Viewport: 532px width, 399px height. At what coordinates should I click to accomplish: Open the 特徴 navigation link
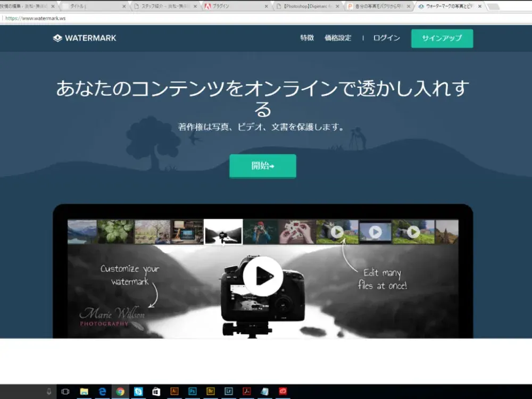coord(307,38)
